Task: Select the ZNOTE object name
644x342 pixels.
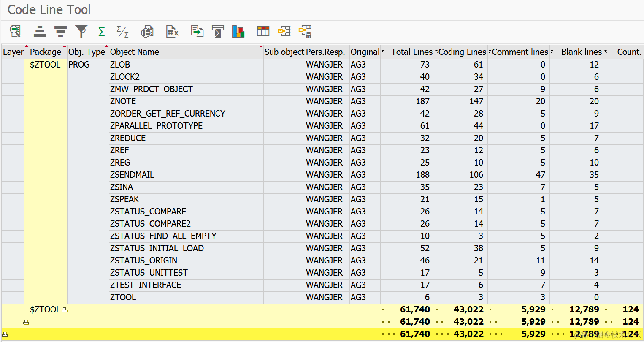Action: point(123,101)
